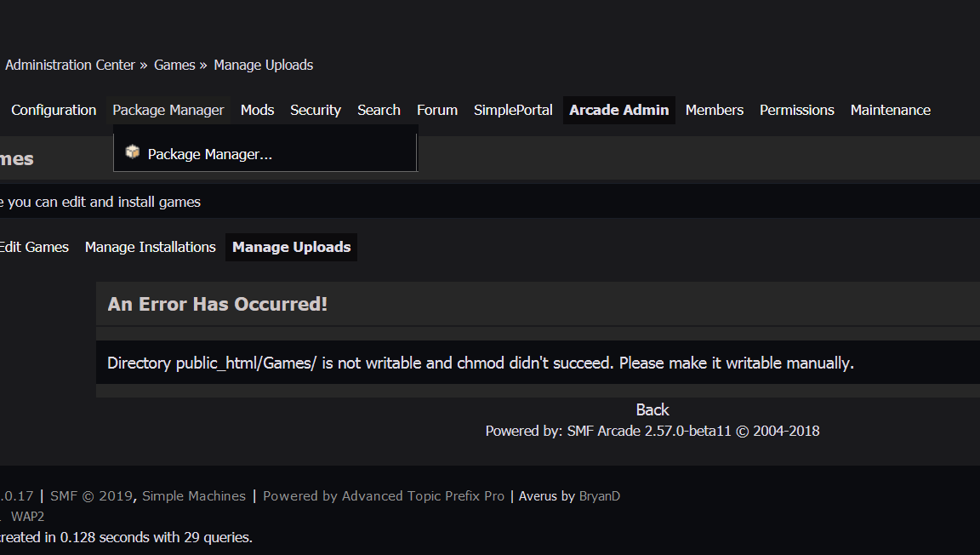Open the Maintenance menu
This screenshot has width=980, height=555.
[891, 110]
